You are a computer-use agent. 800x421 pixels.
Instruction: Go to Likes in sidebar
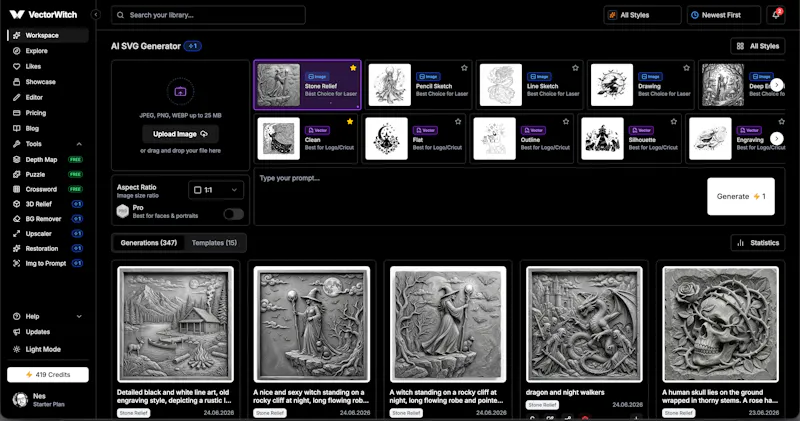click(x=33, y=66)
